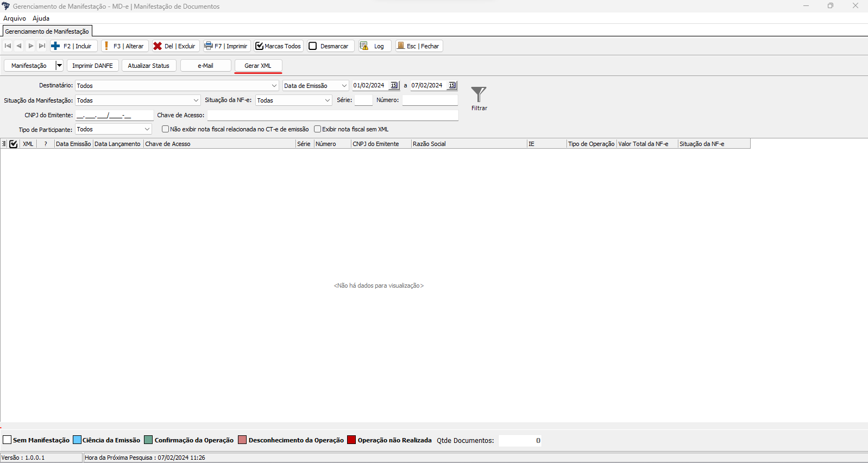Screen dimensions: 868x463
Task: Open the Log toolbar button
Action: 374,46
